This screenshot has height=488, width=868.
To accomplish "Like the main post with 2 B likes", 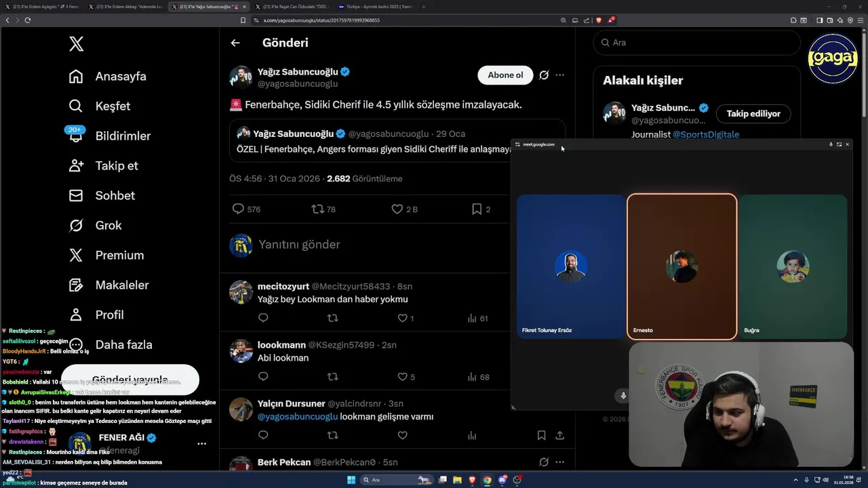I will [x=397, y=209].
